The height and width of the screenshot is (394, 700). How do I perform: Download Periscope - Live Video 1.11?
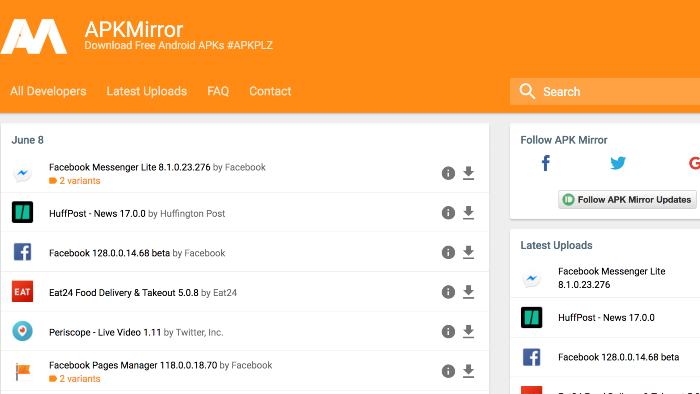tap(468, 332)
